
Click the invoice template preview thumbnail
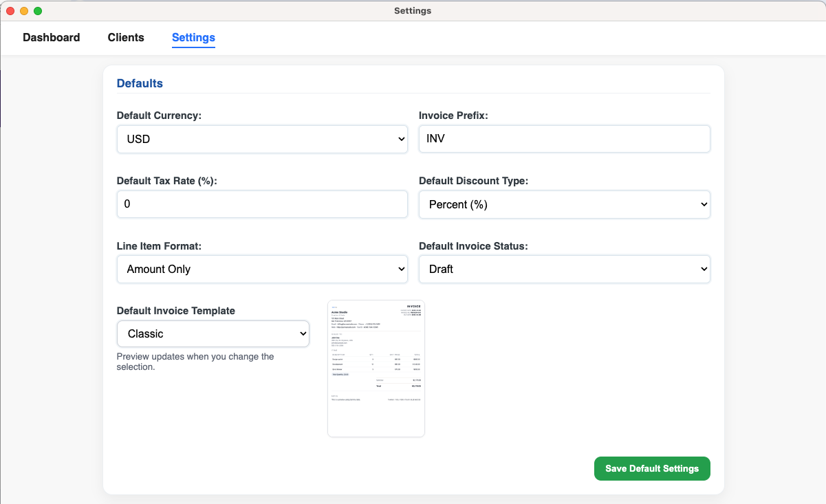376,368
